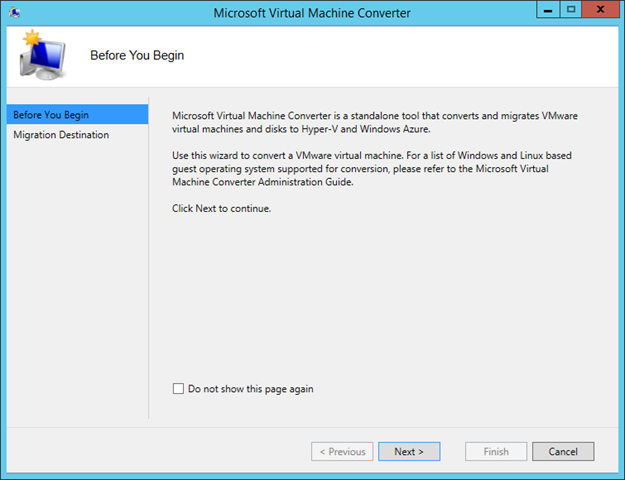Viewport: 625px width, 480px height.
Task: Click the title bar application icon
Action: [15, 12]
